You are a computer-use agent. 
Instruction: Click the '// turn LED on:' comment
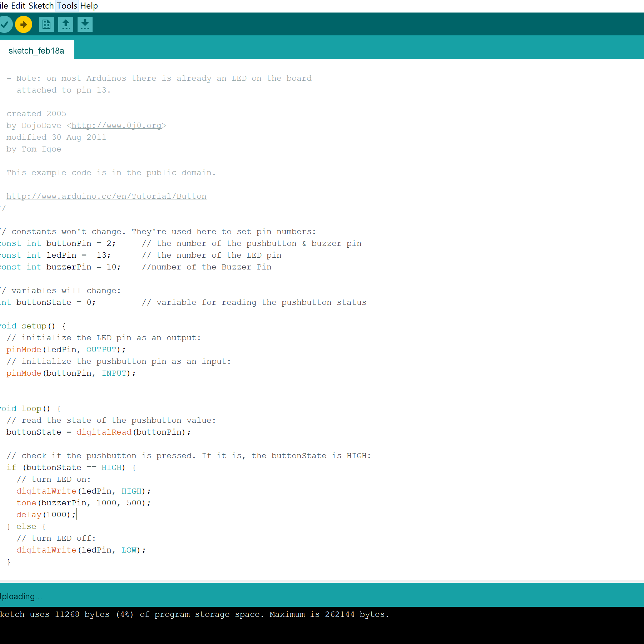tap(54, 479)
